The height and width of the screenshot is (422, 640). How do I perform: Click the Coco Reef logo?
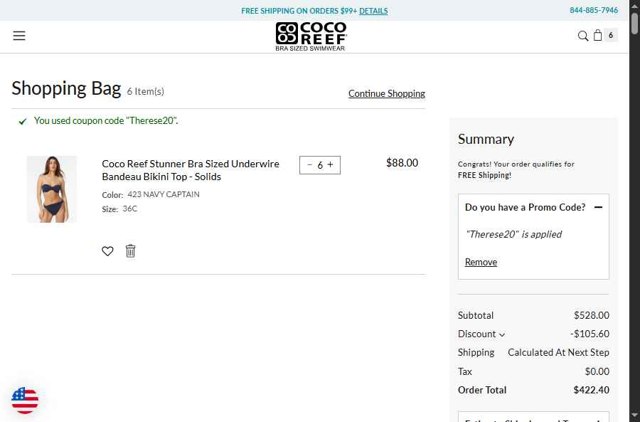coord(311,36)
